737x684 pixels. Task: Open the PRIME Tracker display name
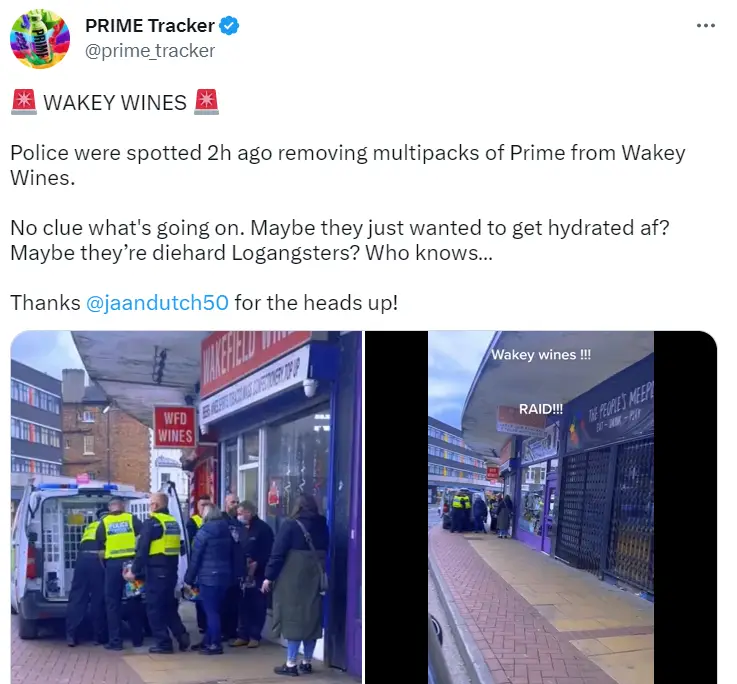pyautogui.click(x=150, y=25)
